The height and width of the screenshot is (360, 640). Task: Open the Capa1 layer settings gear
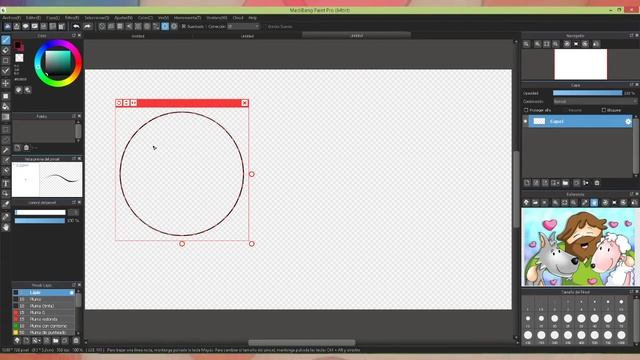(628, 121)
